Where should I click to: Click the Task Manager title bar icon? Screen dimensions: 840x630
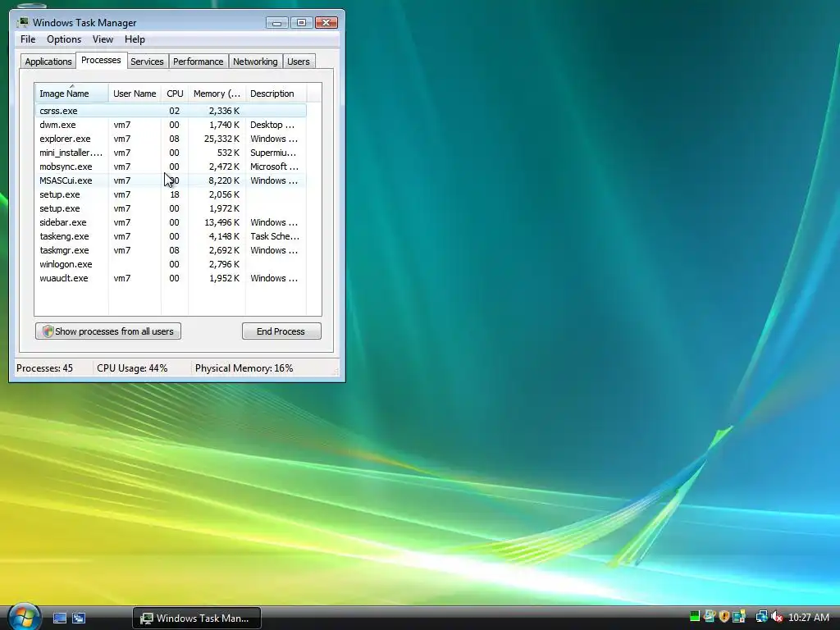tap(22, 22)
